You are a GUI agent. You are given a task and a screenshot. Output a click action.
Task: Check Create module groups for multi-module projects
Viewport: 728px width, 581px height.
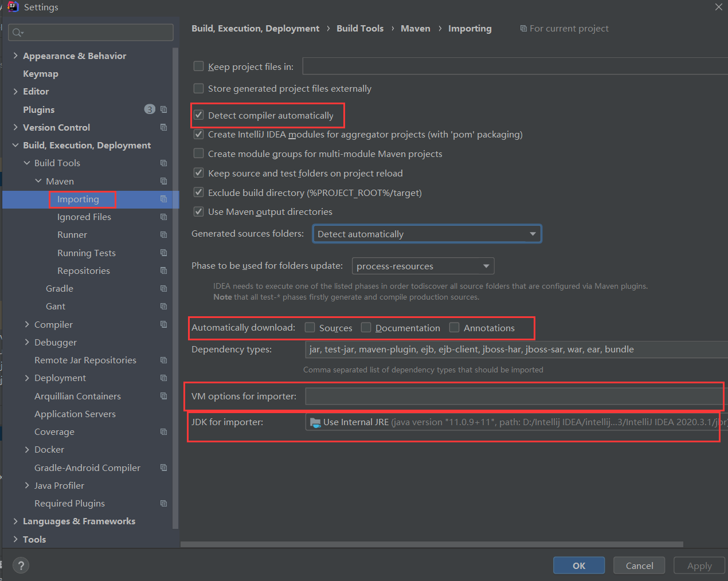pyautogui.click(x=198, y=154)
